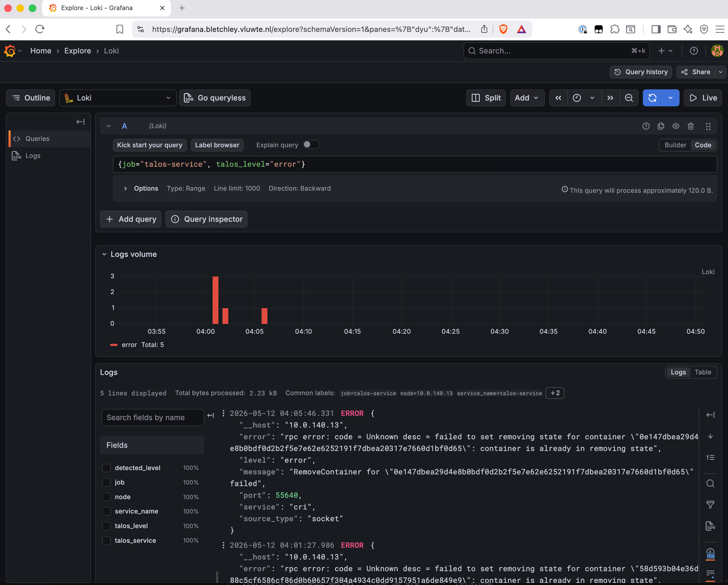Image resolution: width=728 pixels, height=585 pixels.
Task: Run query with the refresh icon
Action: (x=652, y=98)
